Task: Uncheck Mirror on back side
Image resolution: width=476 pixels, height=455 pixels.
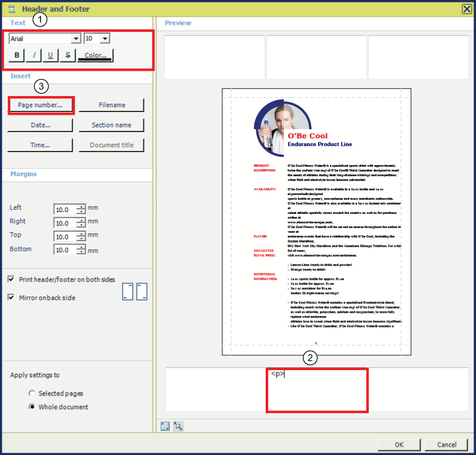Action: (x=11, y=298)
